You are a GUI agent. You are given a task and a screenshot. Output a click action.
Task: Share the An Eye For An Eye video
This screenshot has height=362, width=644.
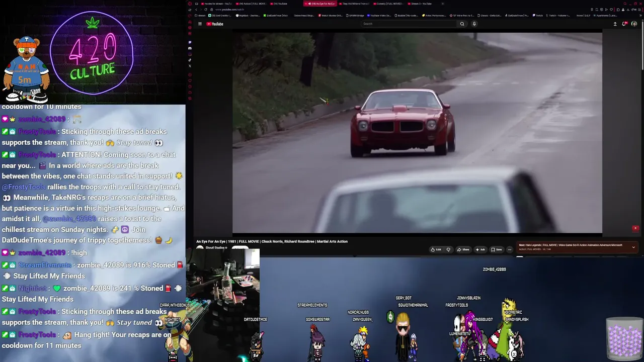click(463, 249)
